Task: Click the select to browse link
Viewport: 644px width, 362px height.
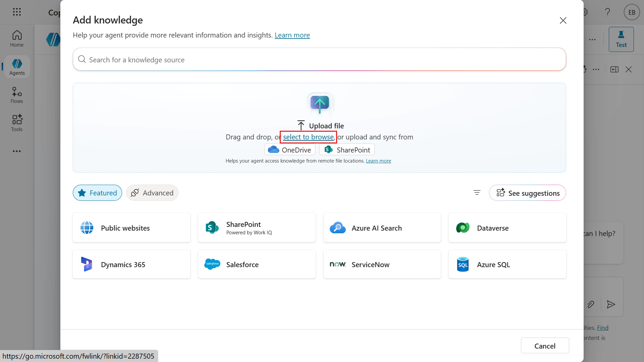Action: 308,137
